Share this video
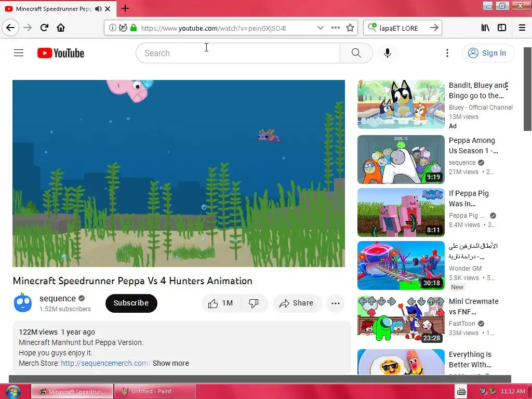This screenshot has height=399, width=532. tap(297, 303)
